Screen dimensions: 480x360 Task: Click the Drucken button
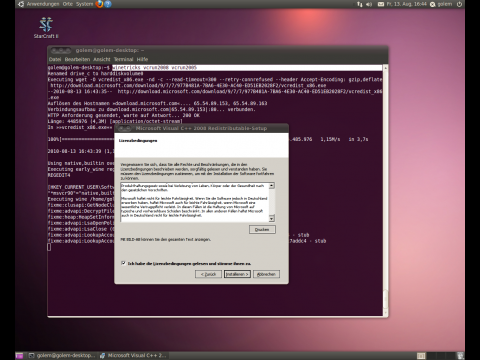point(262,229)
